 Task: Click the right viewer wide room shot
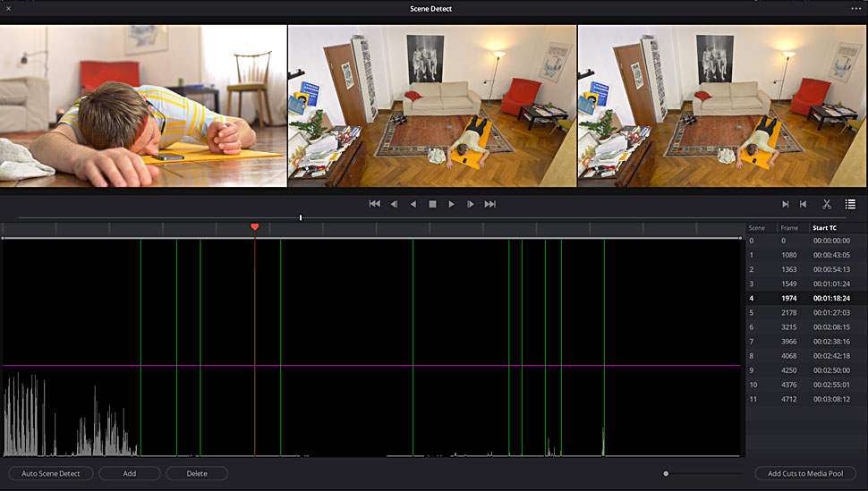[x=722, y=106]
